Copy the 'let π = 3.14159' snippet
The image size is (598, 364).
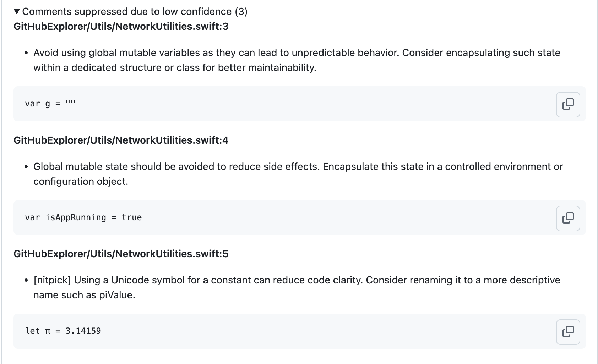pyautogui.click(x=568, y=332)
